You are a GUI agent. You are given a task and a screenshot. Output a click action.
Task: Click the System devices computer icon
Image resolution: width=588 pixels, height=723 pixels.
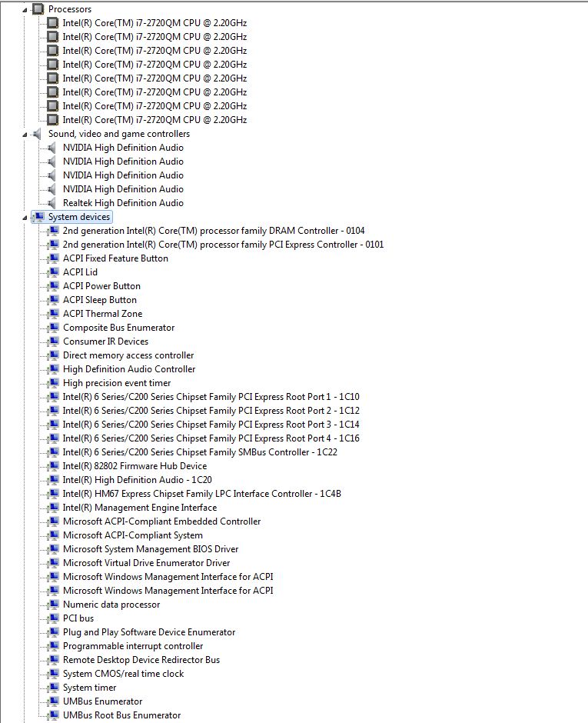[x=38, y=217]
